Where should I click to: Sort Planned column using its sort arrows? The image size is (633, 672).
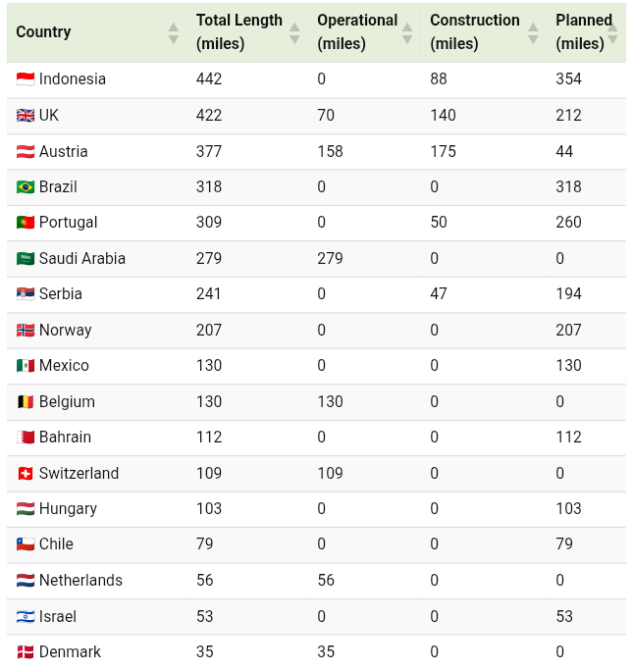[x=612, y=32]
